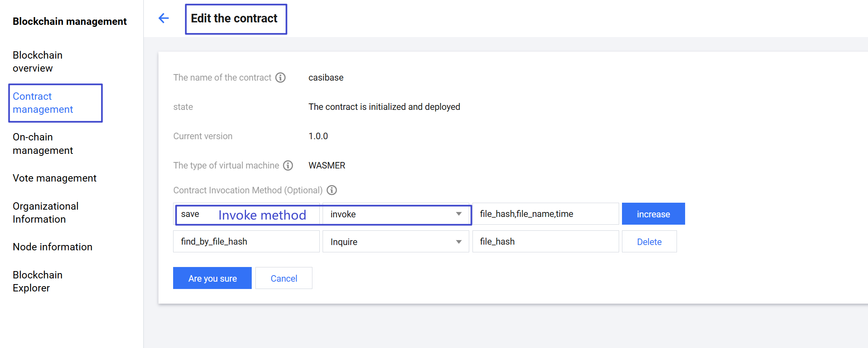Image resolution: width=868 pixels, height=348 pixels.
Task: Click the blue increase button
Action: (x=653, y=214)
